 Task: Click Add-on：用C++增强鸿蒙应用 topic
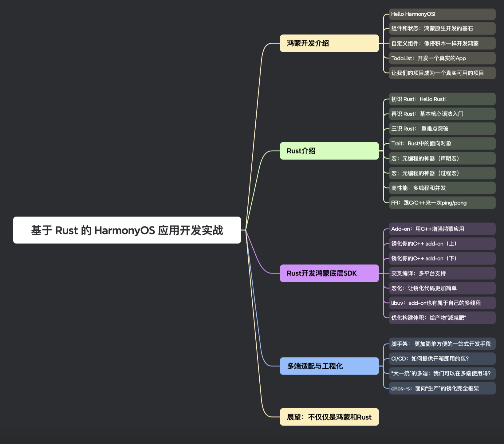(442, 229)
